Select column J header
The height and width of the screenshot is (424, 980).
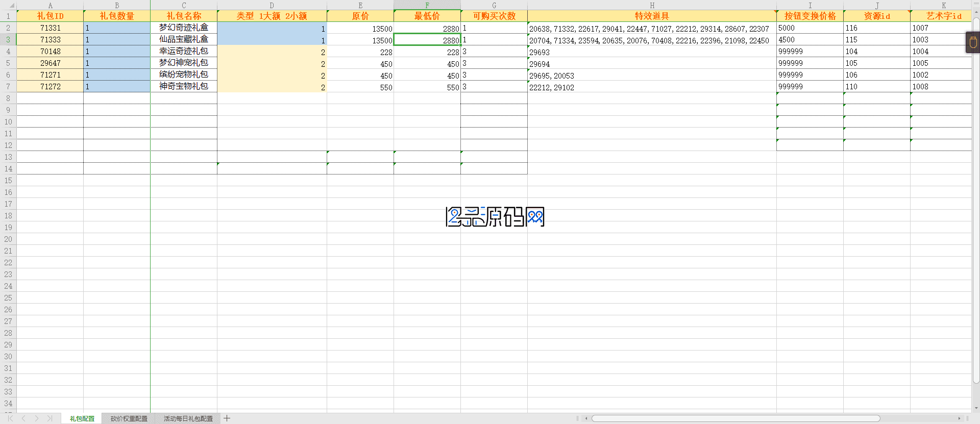click(877, 5)
